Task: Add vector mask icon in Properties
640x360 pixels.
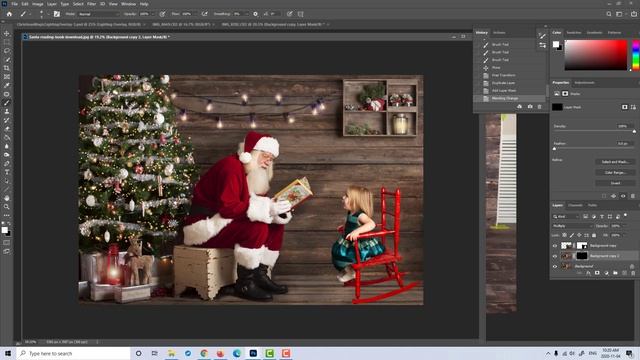Action: click(633, 107)
